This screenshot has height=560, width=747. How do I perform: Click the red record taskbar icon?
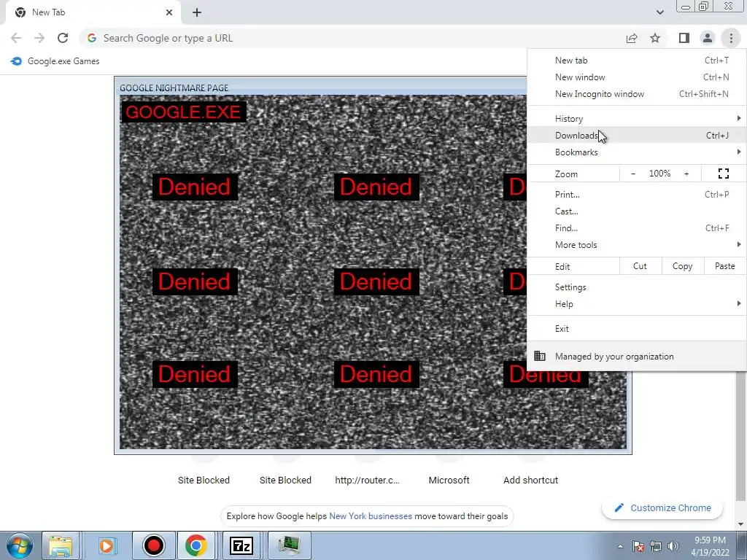point(153,545)
